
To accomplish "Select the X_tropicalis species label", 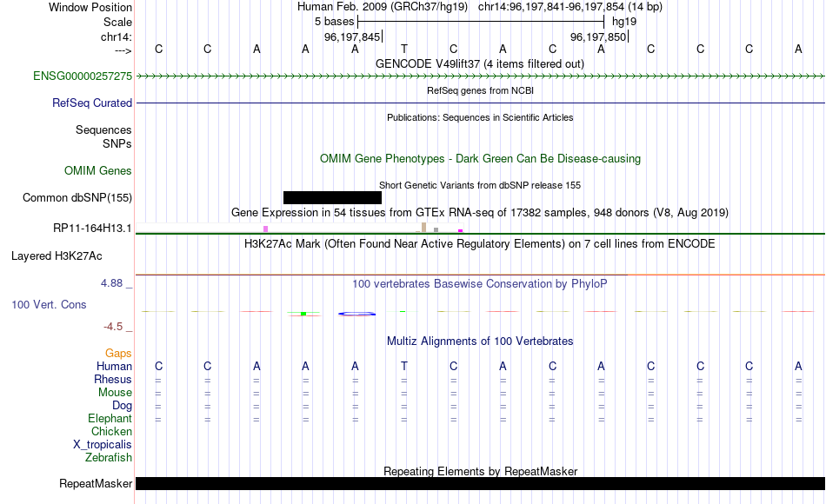I will pyautogui.click(x=103, y=445).
